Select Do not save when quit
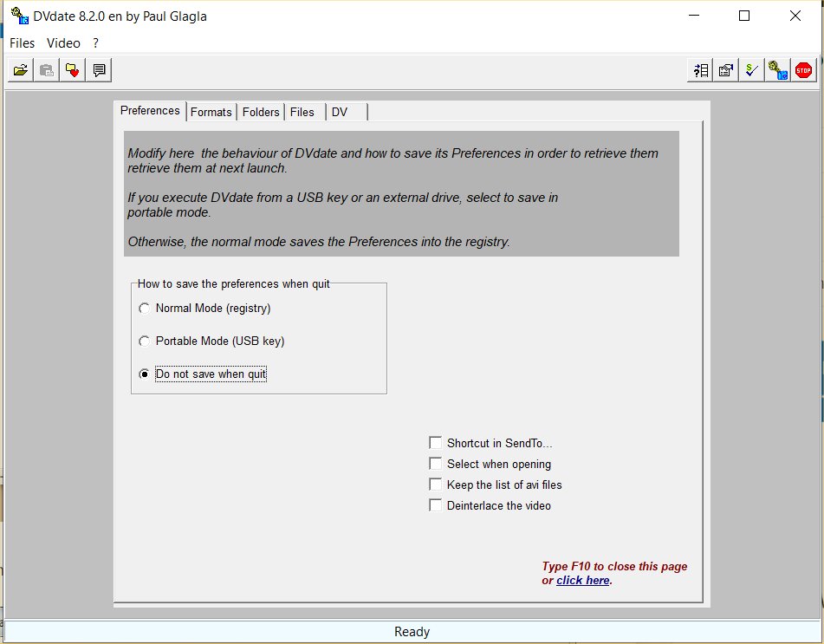 point(144,374)
